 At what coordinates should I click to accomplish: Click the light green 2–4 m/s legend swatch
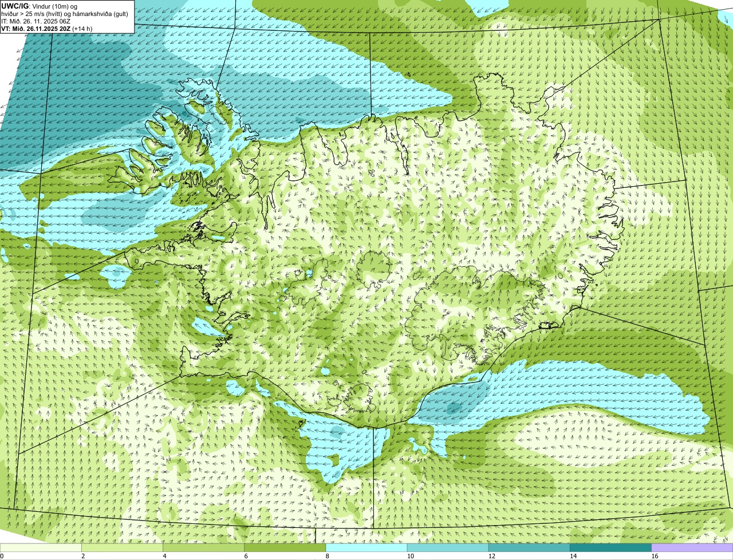[x=122, y=548]
